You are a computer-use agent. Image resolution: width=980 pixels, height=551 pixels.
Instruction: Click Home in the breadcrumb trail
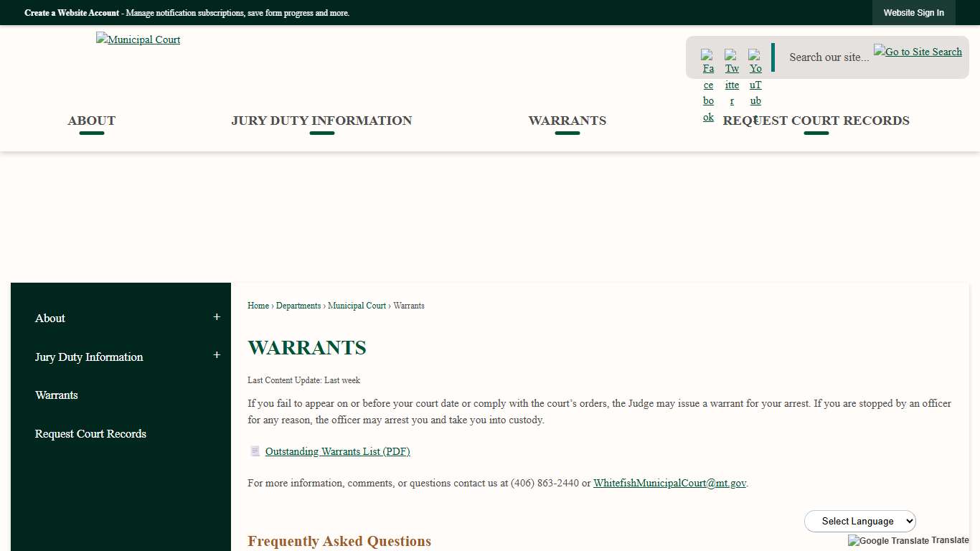(258, 306)
